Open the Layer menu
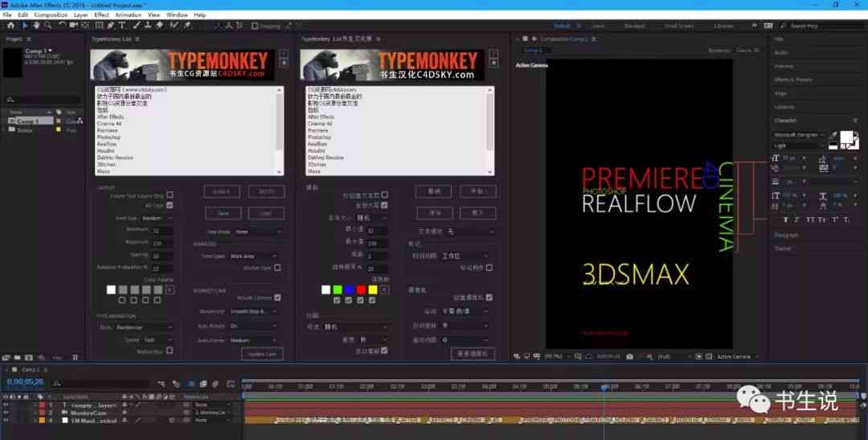868x440 pixels. click(x=81, y=15)
